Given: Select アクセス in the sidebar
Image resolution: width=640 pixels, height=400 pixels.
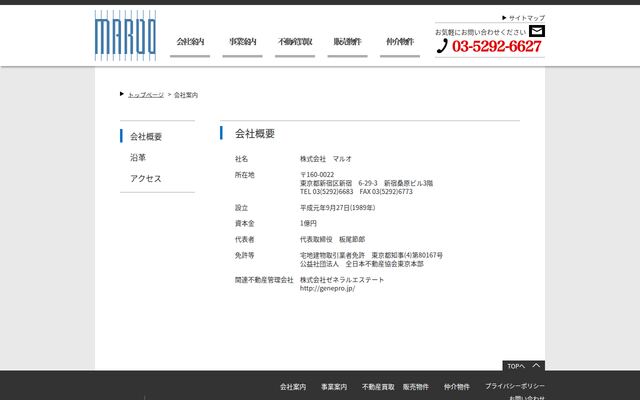Looking at the screenshot, I should tap(146, 178).
